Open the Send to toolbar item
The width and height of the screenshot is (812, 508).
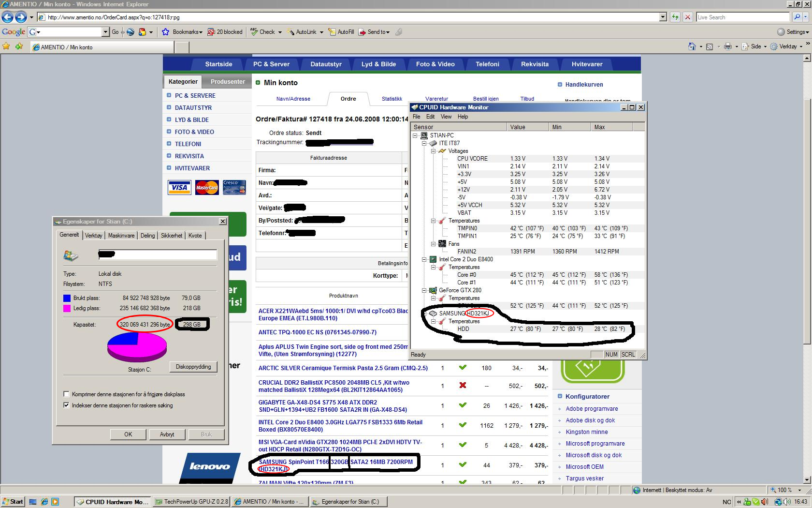374,32
